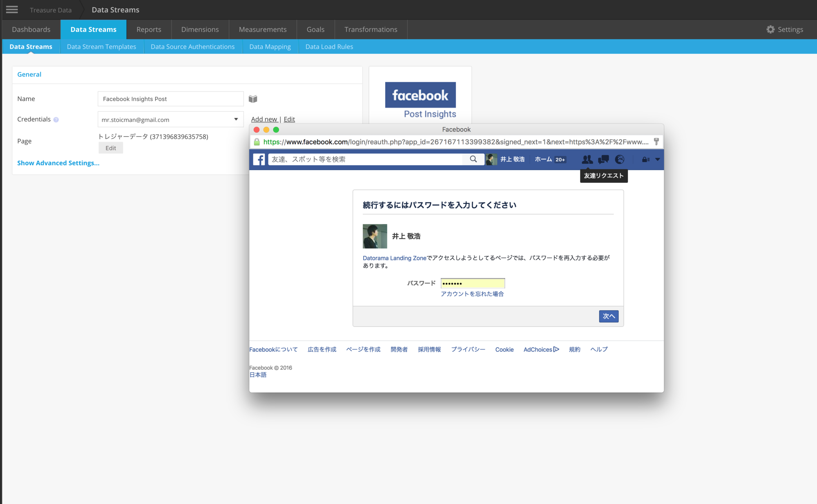Click the 井上 敬浩 profile photo in dialog
The height and width of the screenshot is (504, 817).
375,236
